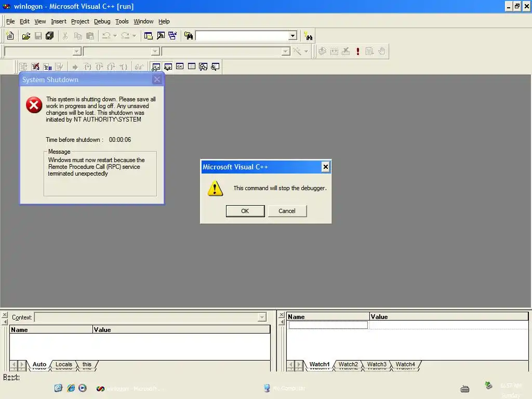Click the Save All icon
532x399 pixels.
[49, 36]
